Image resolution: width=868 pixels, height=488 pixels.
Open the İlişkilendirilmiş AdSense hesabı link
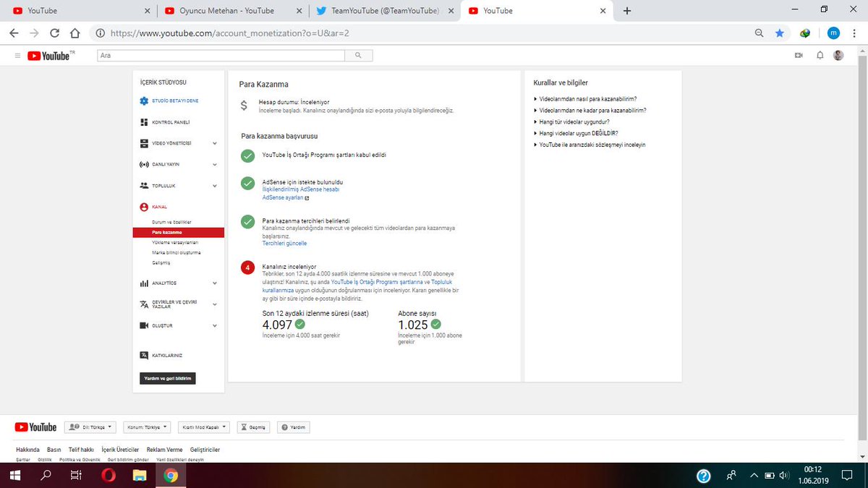(301, 189)
